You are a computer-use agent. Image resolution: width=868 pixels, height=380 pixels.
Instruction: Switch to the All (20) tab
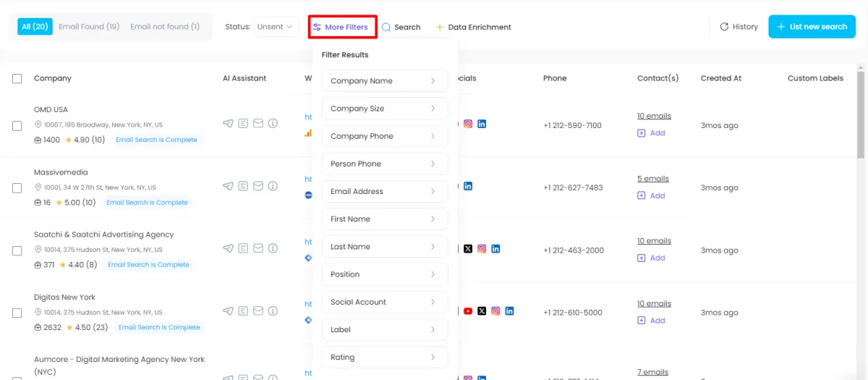35,27
